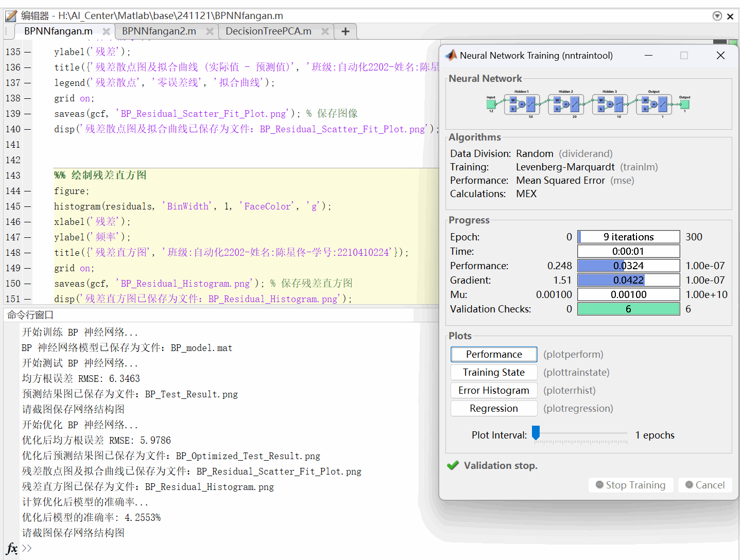
Task: Open the Performance plot
Action: tap(494, 354)
